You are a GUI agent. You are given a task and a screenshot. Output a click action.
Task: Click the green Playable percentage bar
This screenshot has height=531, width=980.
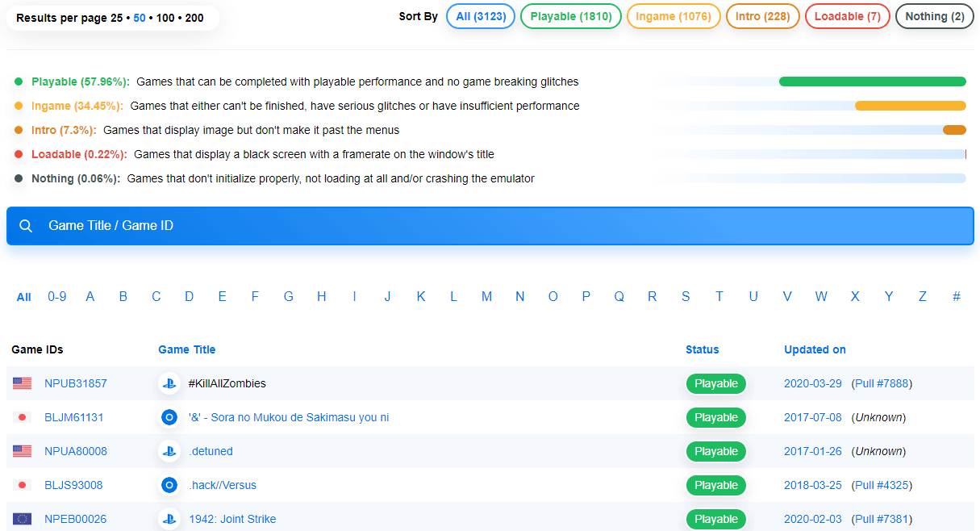tap(872, 82)
